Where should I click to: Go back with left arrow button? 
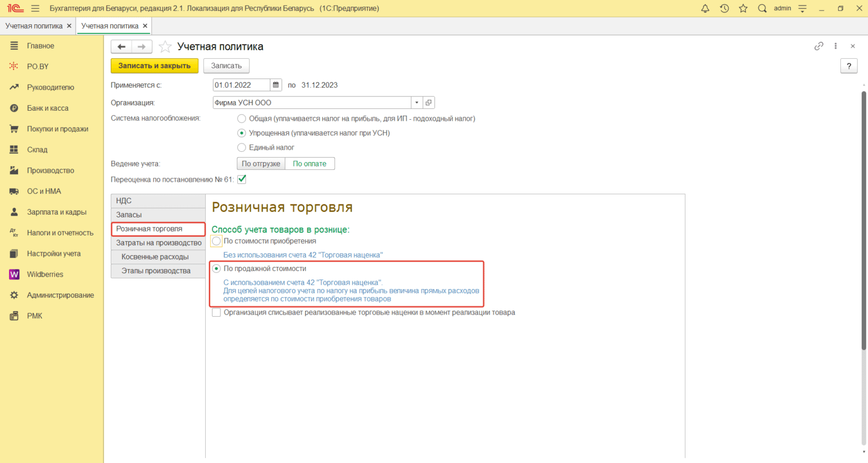coord(121,47)
